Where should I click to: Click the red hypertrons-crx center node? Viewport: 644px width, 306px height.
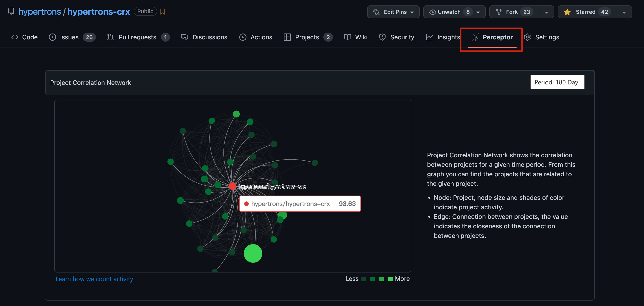click(x=232, y=186)
